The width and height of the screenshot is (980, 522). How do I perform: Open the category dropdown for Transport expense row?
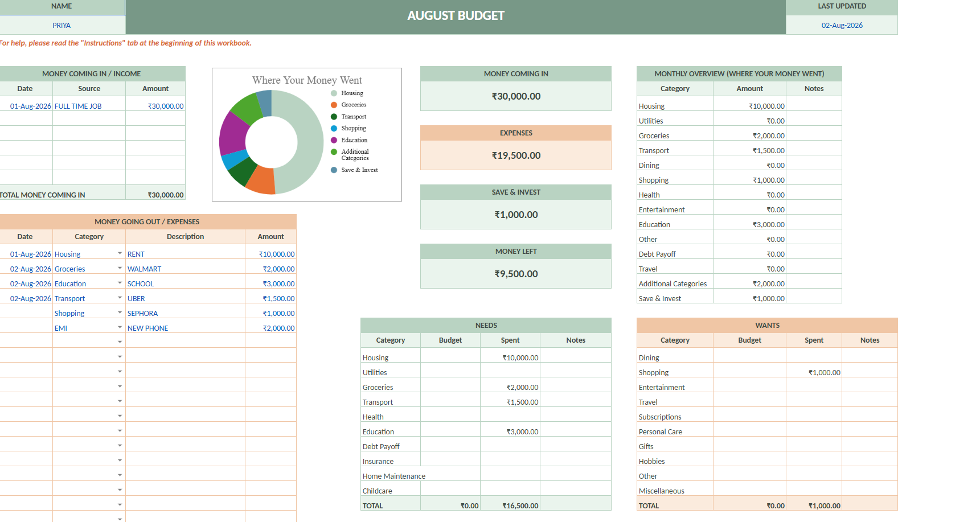pyautogui.click(x=120, y=298)
